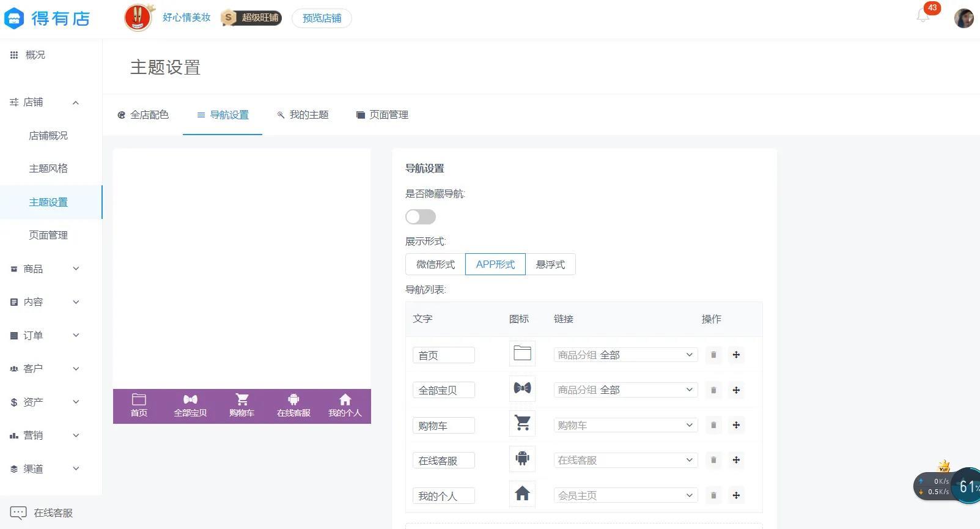
Task: Open 店铺概况 in the sidebar
Action: point(48,136)
